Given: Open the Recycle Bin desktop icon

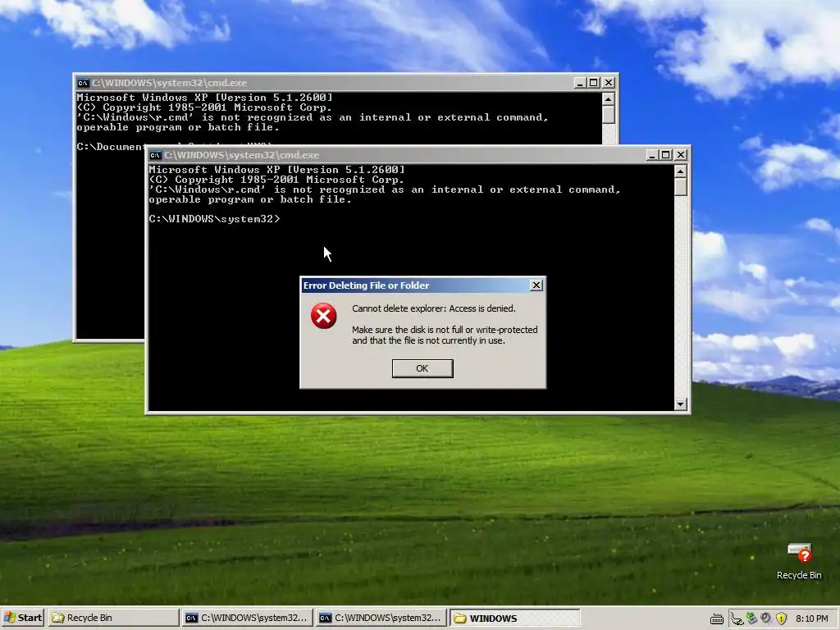Looking at the screenshot, I should [799, 561].
